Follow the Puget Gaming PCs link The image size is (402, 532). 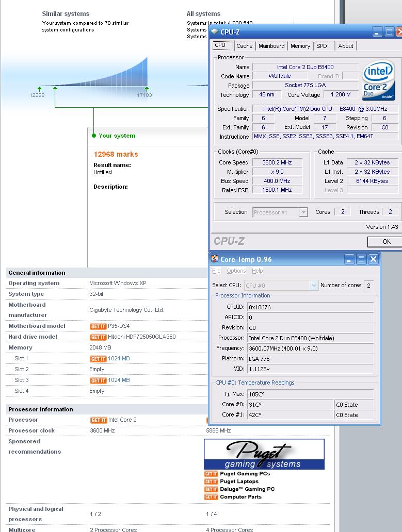click(245, 474)
